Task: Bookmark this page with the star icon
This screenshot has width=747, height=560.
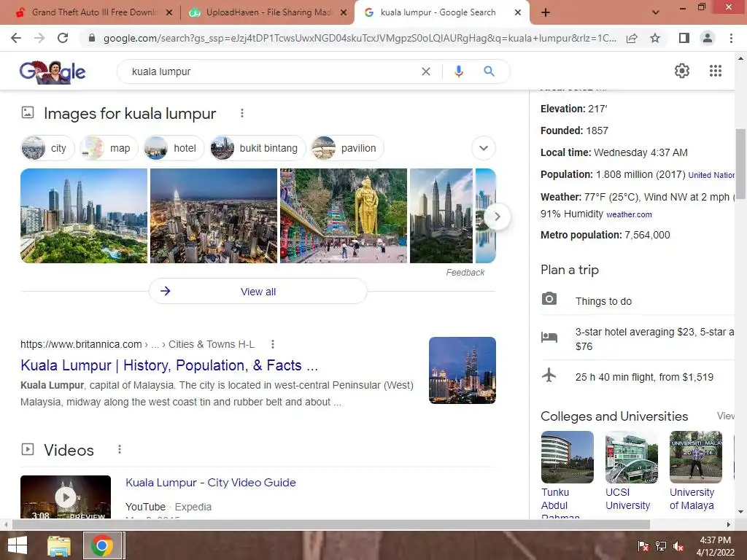Action: [655, 38]
